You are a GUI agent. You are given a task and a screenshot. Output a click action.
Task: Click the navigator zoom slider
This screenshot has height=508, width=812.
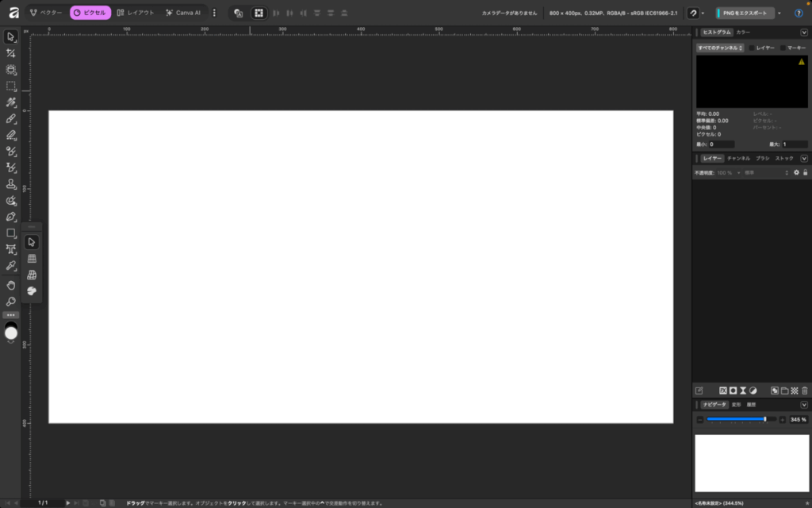737,419
